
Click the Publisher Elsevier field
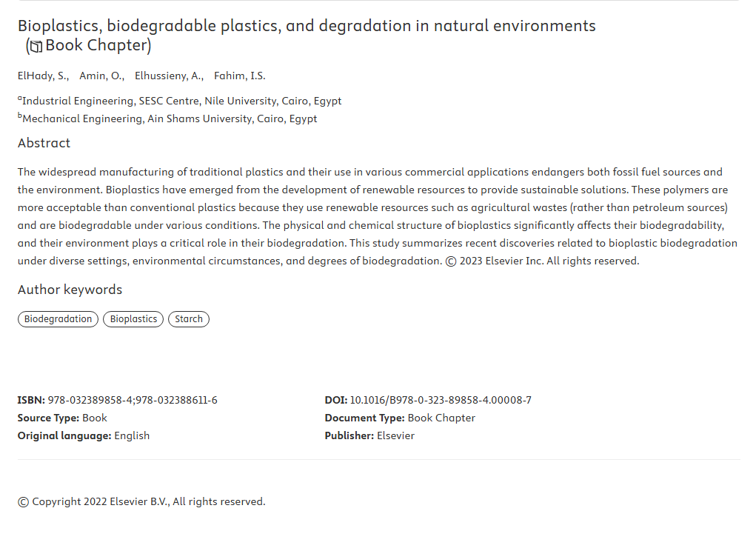[x=369, y=435]
